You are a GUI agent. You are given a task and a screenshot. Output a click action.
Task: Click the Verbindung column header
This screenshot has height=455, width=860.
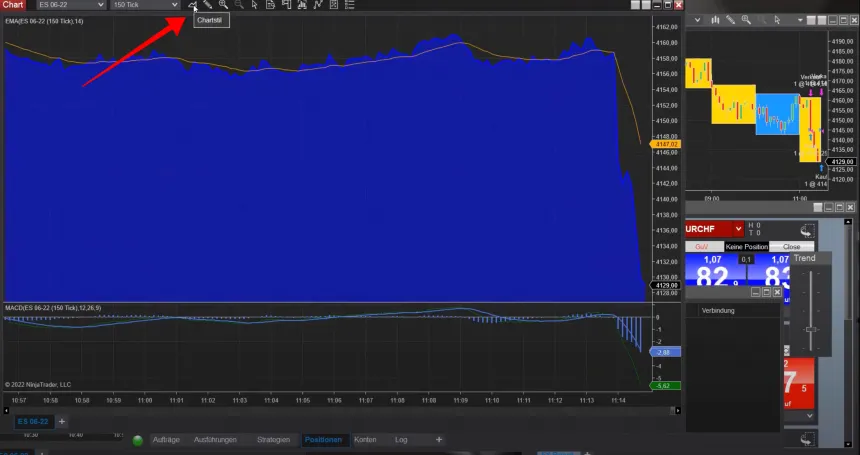click(718, 311)
